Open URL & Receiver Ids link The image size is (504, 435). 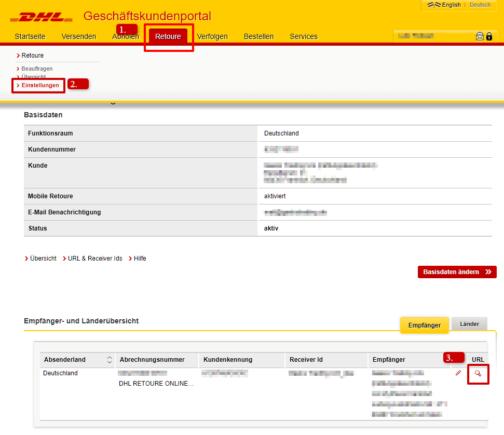[95, 258]
